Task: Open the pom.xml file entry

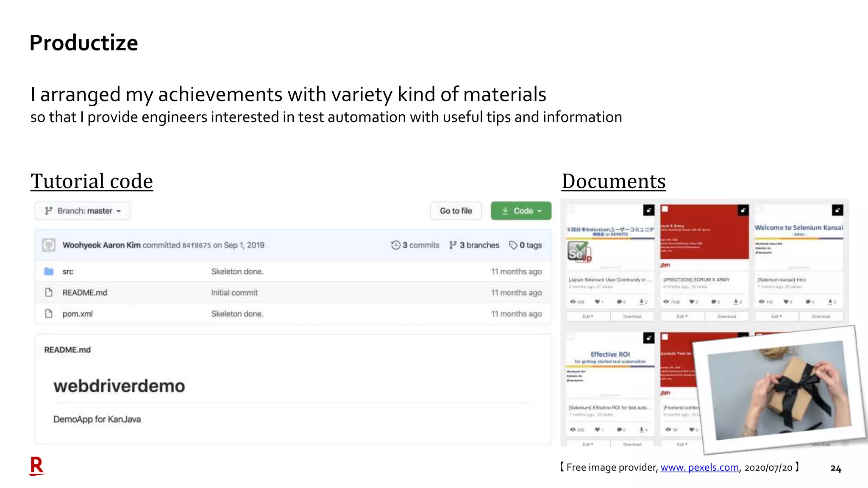Action: (77, 314)
